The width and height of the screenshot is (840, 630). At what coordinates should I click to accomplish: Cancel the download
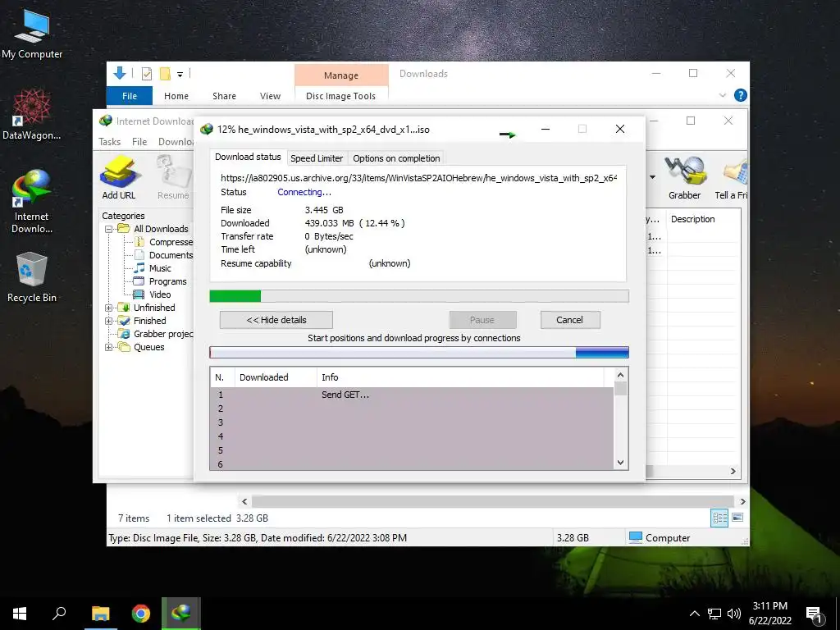point(569,320)
